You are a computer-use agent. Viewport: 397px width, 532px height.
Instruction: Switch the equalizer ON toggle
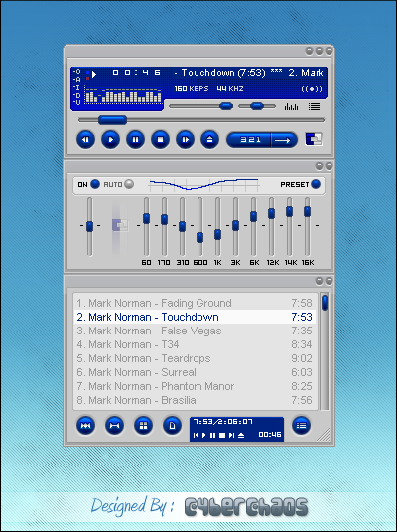95,184
